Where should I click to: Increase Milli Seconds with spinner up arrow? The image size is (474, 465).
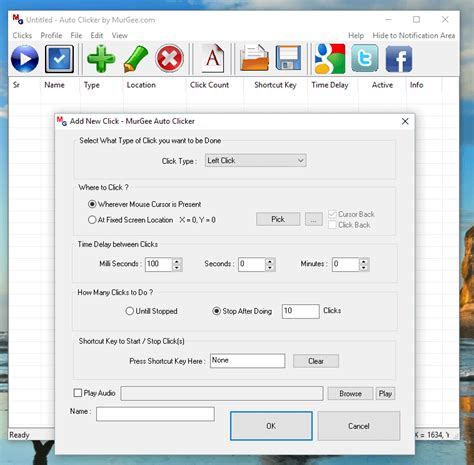tap(177, 261)
